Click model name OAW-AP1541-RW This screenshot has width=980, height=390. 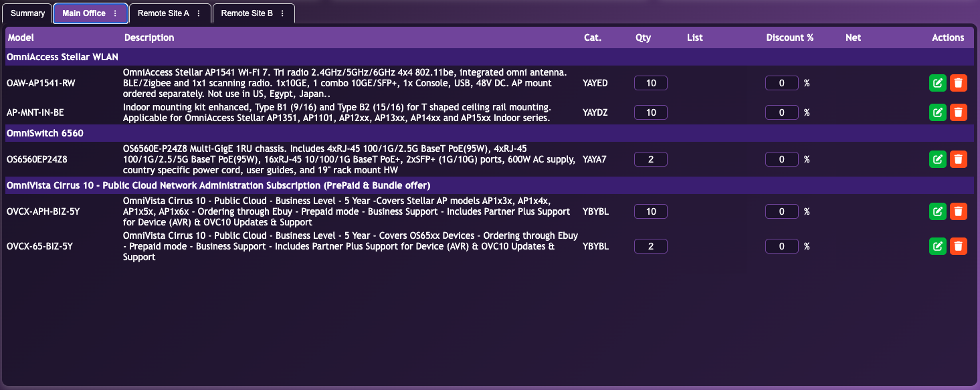coord(41,83)
